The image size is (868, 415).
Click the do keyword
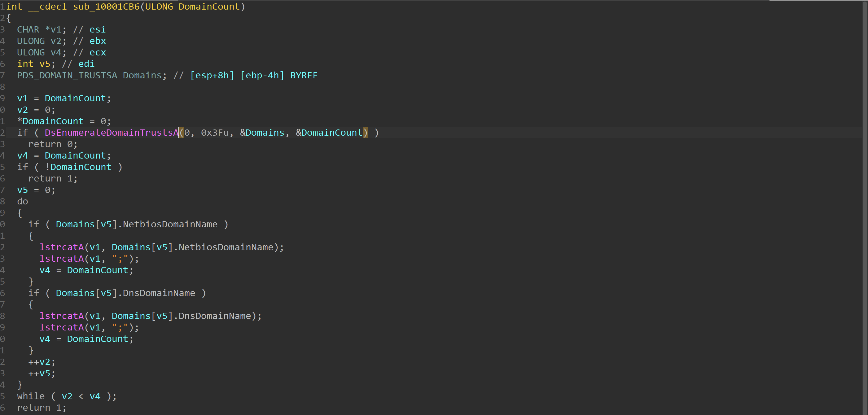(x=23, y=201)
